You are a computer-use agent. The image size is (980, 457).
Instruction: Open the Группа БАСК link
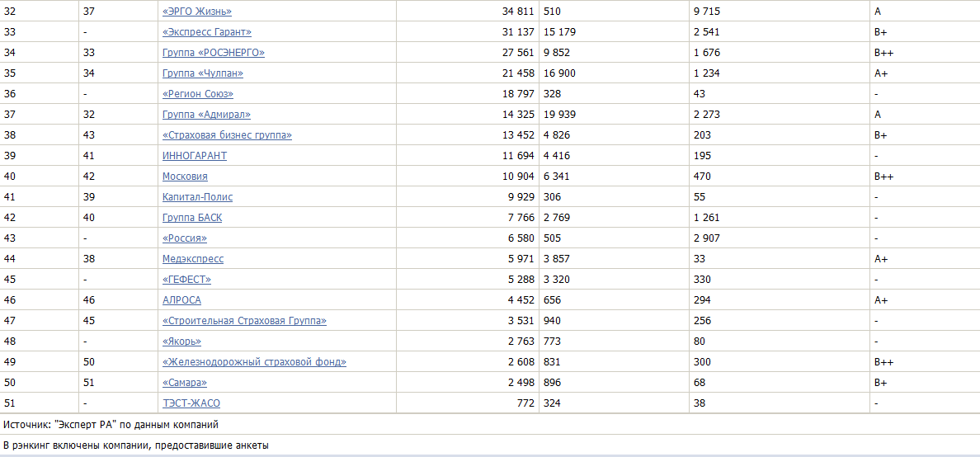[191, 218]
